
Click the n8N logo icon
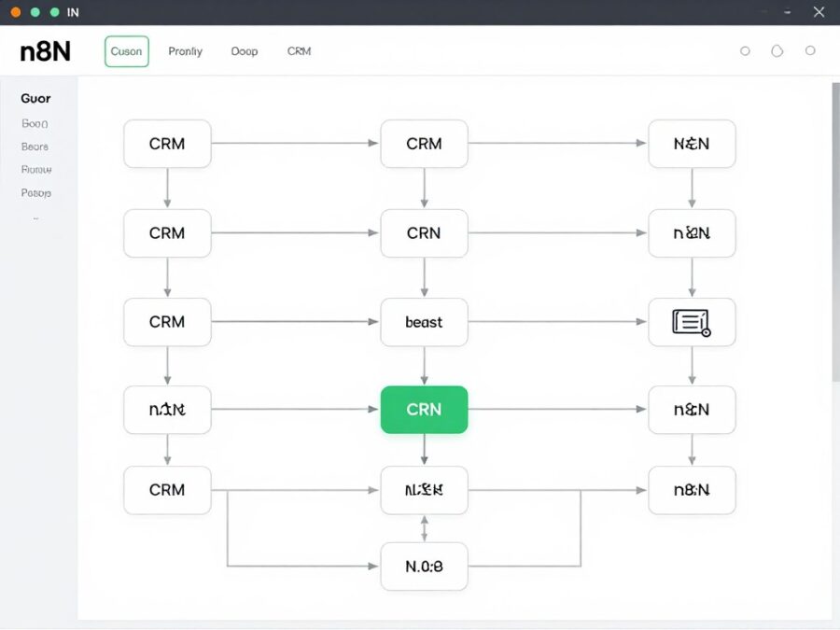[43, 50]
